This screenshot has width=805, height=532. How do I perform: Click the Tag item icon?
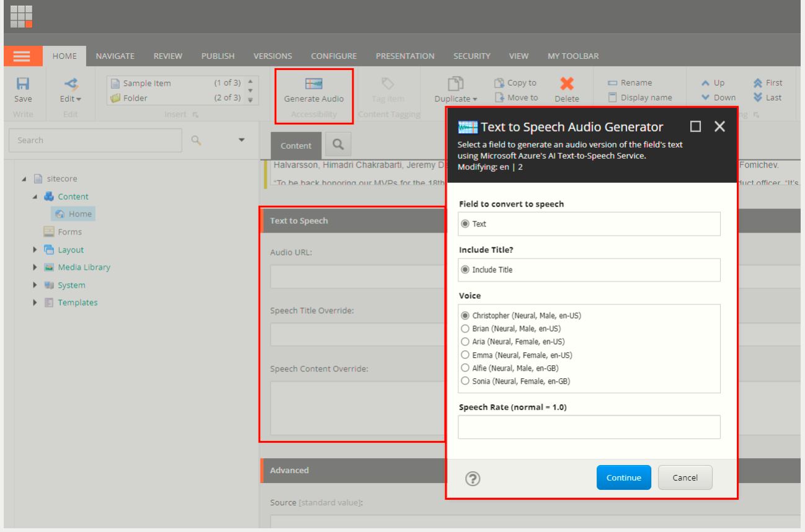[388, 84]
